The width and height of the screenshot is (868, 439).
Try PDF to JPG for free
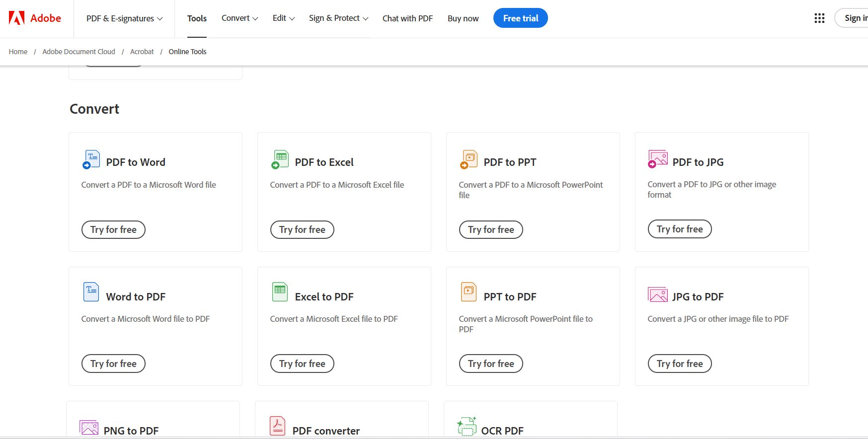[x=680, y=229]
